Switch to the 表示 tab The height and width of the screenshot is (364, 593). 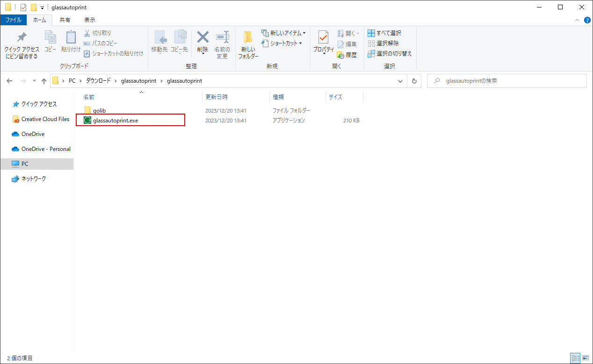tap(89, 20)
